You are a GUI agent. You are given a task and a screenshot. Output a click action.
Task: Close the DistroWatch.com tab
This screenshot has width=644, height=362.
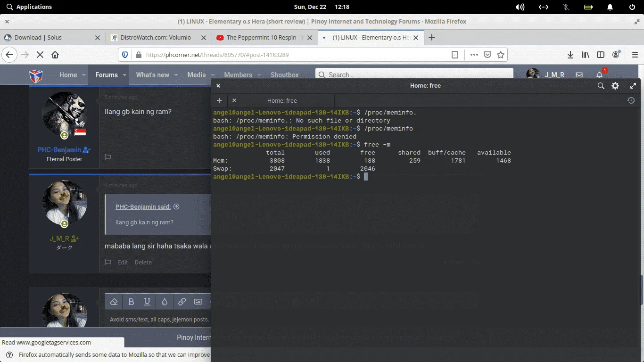click(203, 38)
